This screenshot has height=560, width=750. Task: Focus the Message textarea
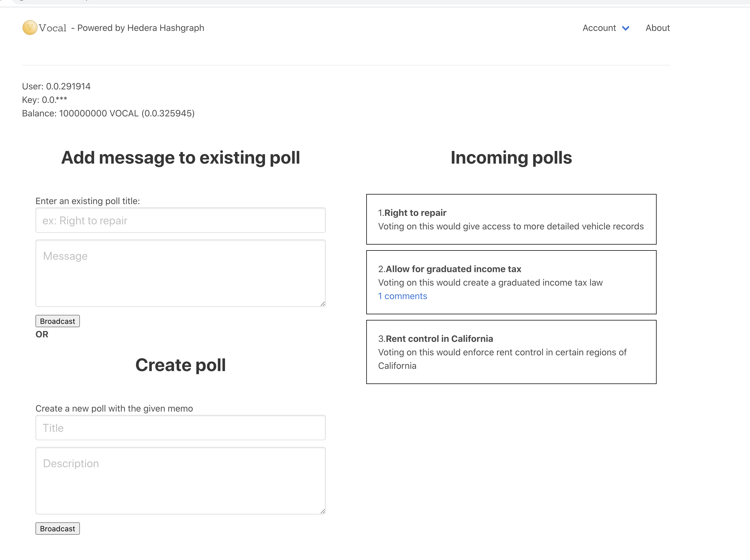click(180, 273)
